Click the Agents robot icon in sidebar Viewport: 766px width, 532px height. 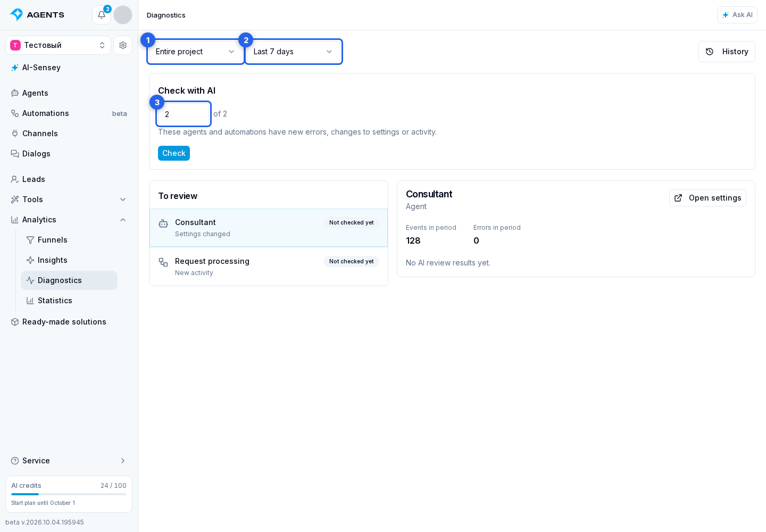pyautogui.click(x=15, y=93)
